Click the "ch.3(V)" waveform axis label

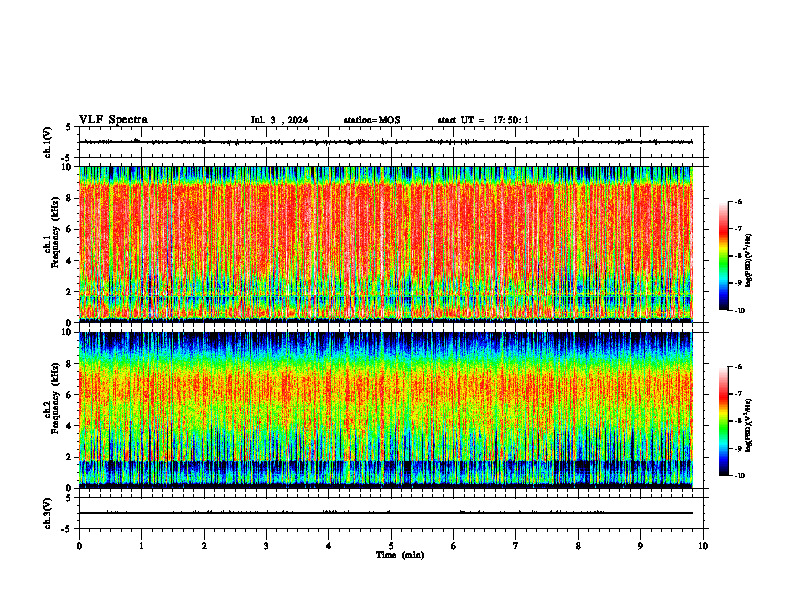click(48, 513)
